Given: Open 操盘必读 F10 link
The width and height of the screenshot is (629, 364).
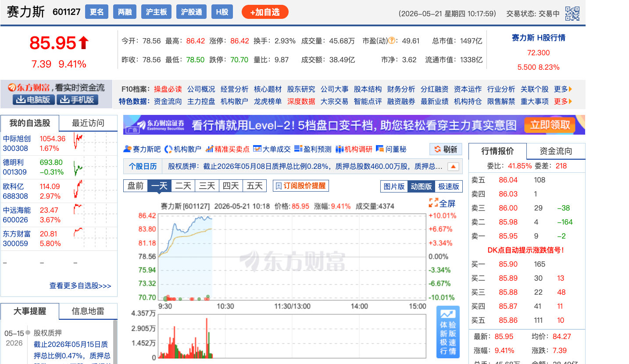Looking at the screenshot, I should [168, 89].
